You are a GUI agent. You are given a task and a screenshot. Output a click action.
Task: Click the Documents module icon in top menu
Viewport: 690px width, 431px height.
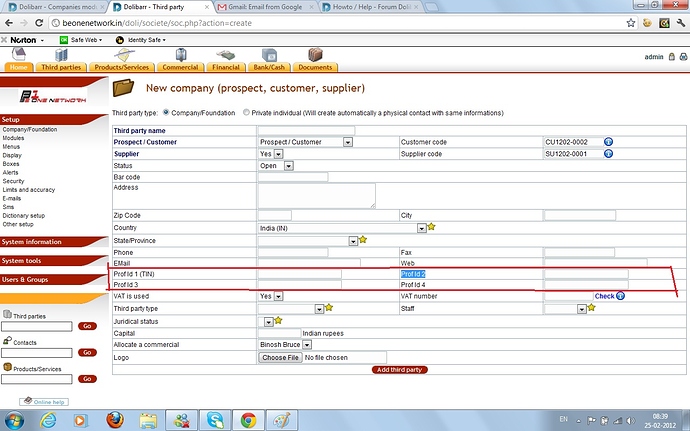tap(315, 54)
